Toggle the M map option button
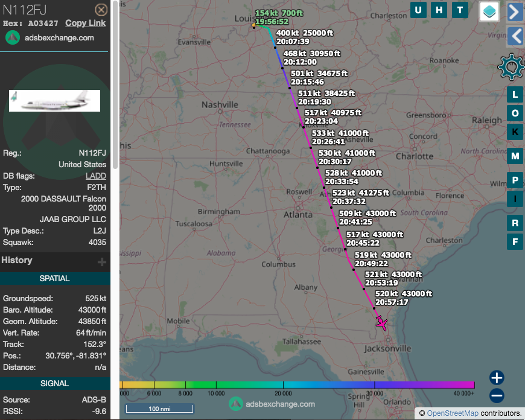The height and width of the screenshot is (420, 525). point(515,156)
